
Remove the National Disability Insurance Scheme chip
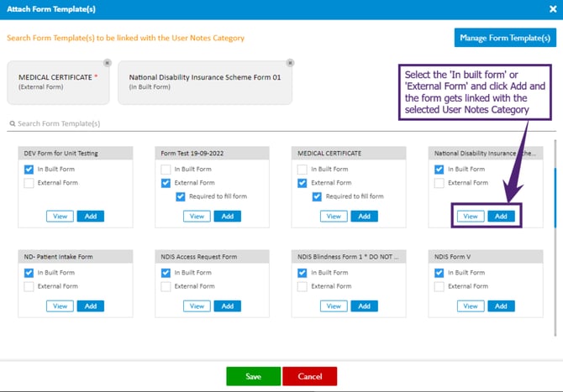tap(290, 63)
